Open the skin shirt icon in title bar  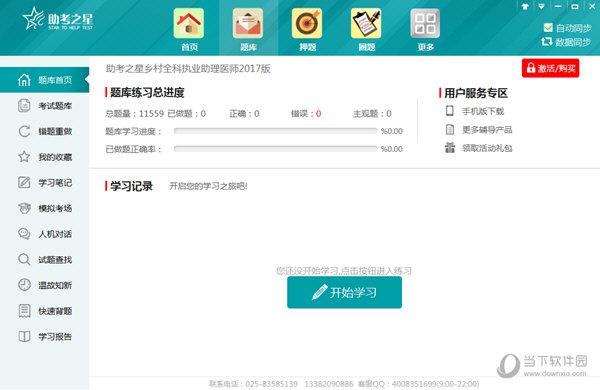525,7
